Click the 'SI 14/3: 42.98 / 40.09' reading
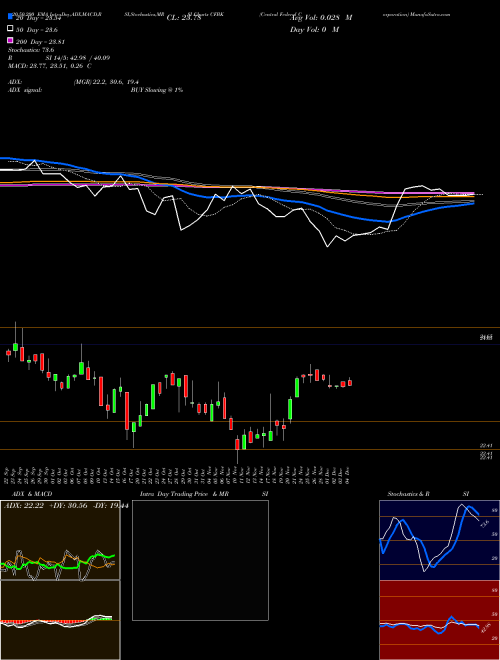The height and width of the screenshot is (660, 500). tap(78, 58)
